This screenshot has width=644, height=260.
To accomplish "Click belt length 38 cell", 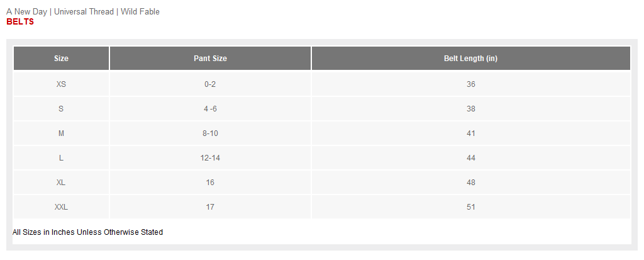I will pyautogui.click(x=470, y=109).
